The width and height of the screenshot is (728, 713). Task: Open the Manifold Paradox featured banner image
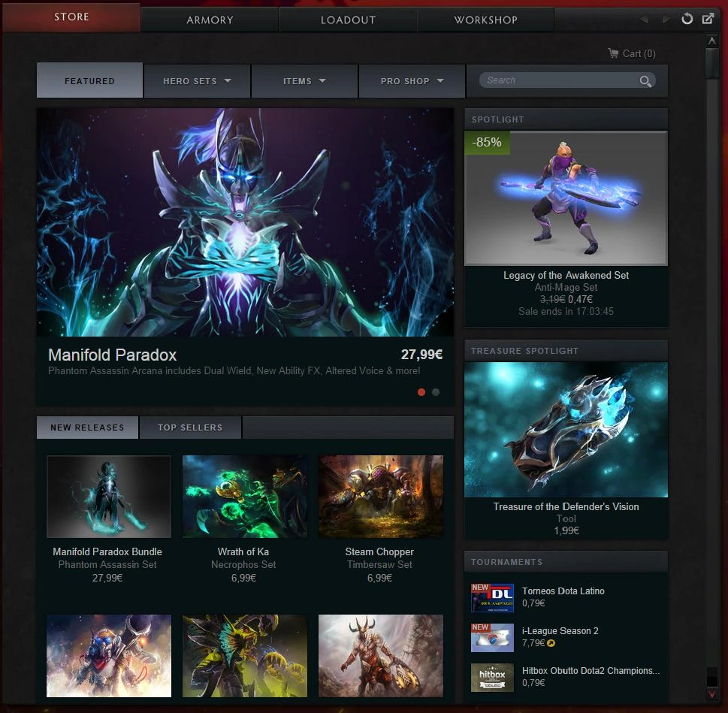(x=245, y=222)
